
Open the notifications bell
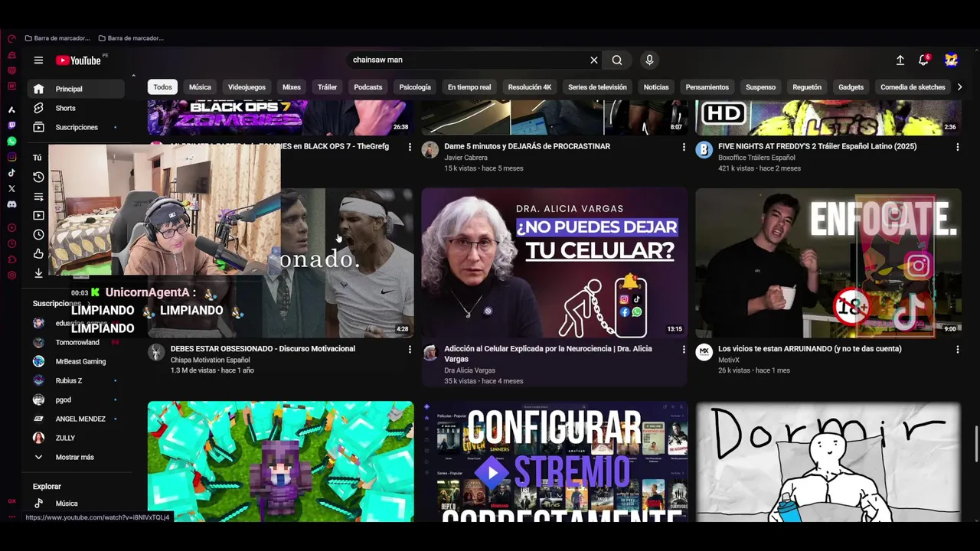click(924, 60)
